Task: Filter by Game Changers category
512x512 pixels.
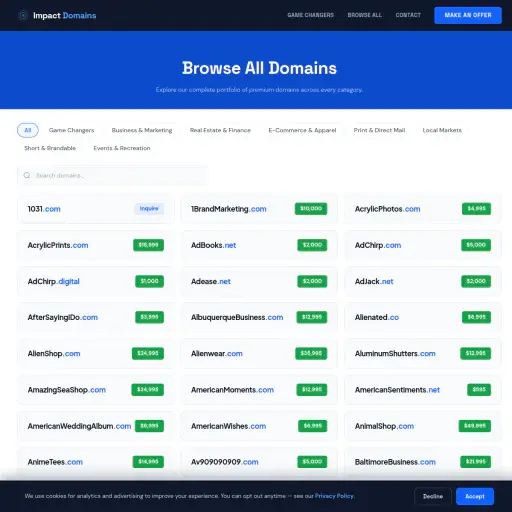Action: point(71,130)
